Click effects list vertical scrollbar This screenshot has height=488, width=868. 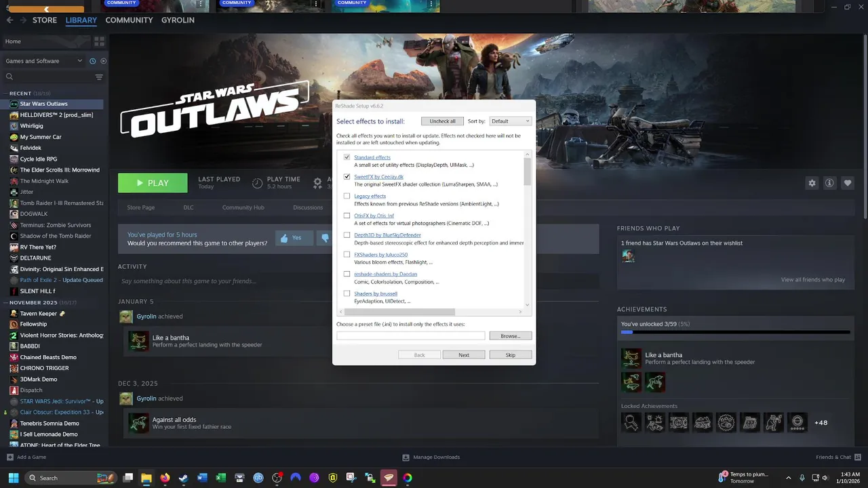tap(528, 171)
